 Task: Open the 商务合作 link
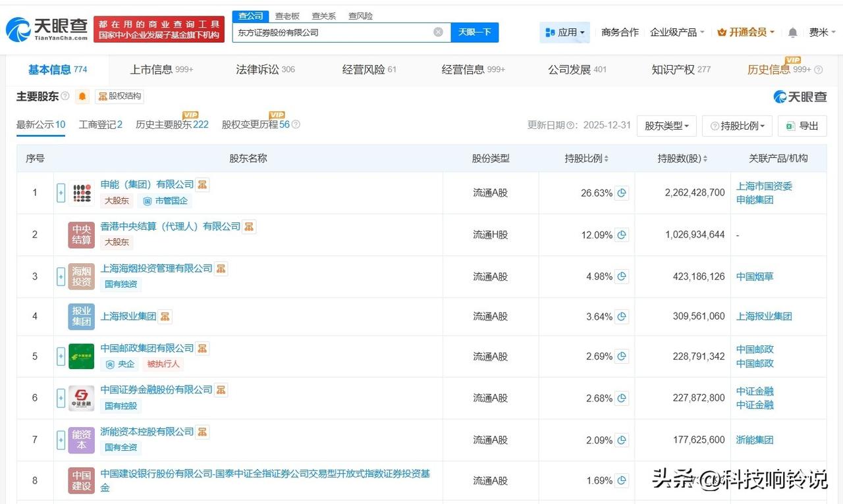620,32
